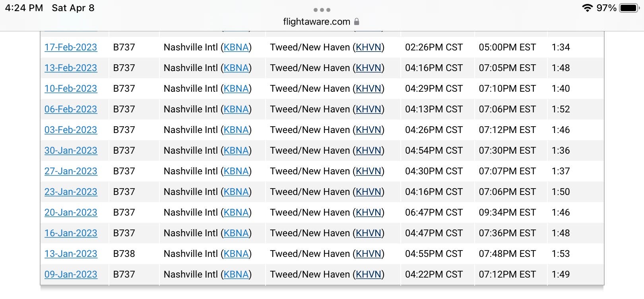Open the 06-Feb-2023 flight link

click(71, 109)
